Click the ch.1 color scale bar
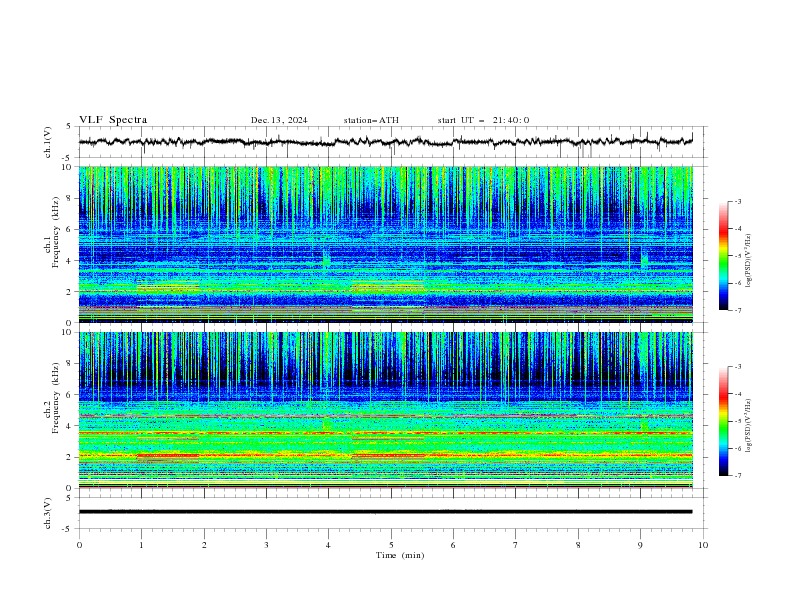The width and height of the screenshot is (792, 612). pos(723,256)
